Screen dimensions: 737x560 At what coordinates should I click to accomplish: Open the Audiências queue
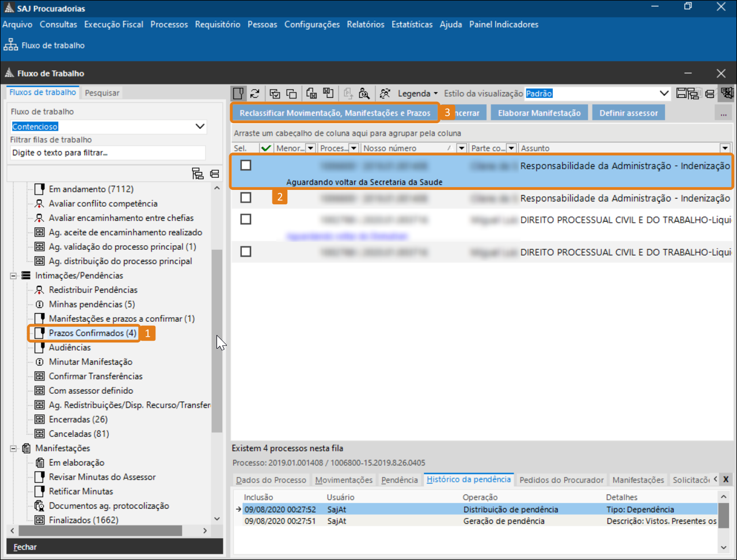pos(70,348)
